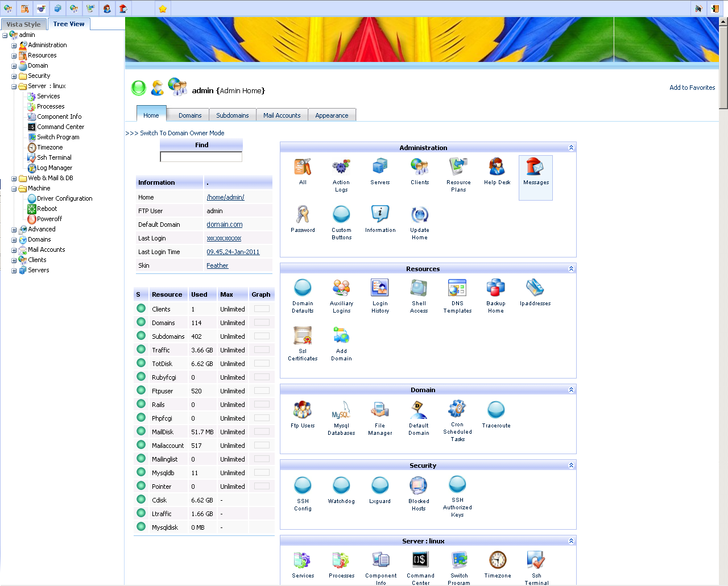Switch to the Mail Accounts tab
Image resolution: width=728 pixels, height=586 pixels.
pos(282,115)
